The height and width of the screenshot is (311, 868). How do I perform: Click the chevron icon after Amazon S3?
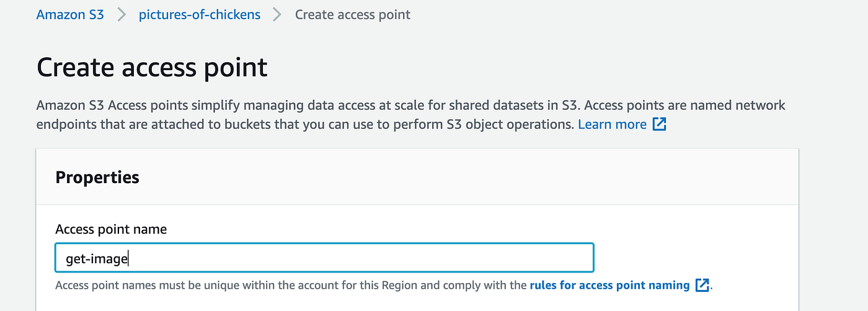[x=122, y=14]
